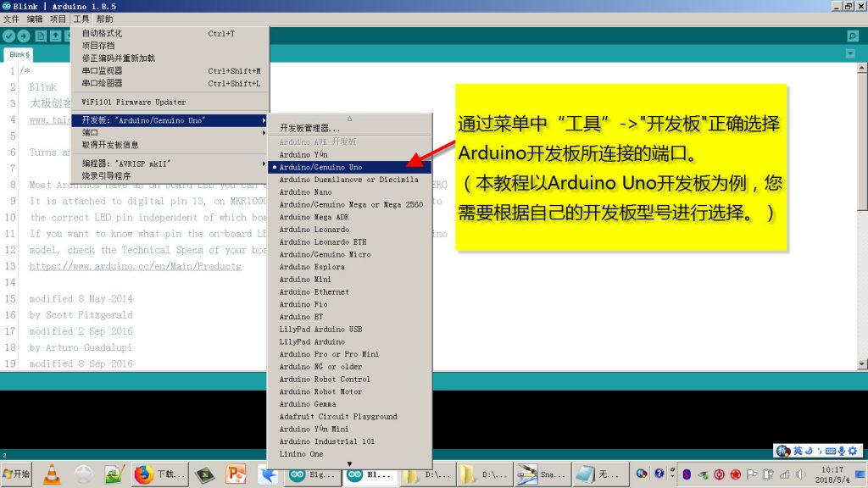The width and height of the screenshot is (868, 488).
Task: Open the tab dropdown arrow beside Serial Monitor
Action: tap(850, 53)
